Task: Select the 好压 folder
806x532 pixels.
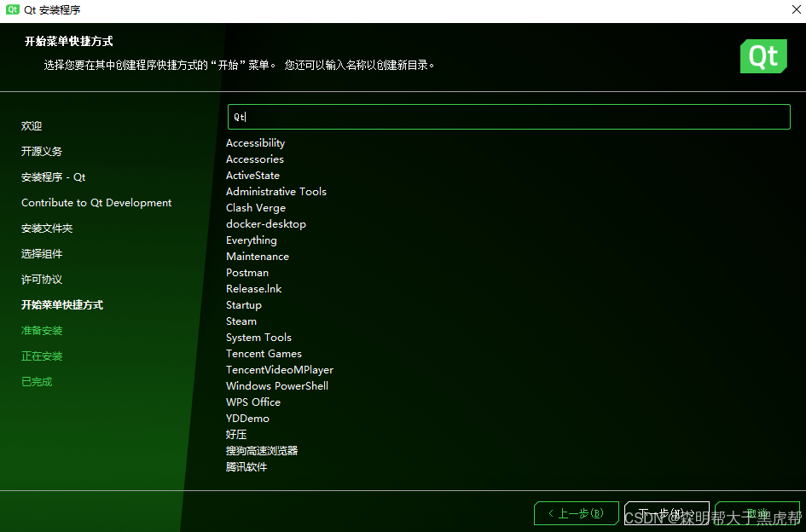Action: pyautogui.click(x=236, y=434)
